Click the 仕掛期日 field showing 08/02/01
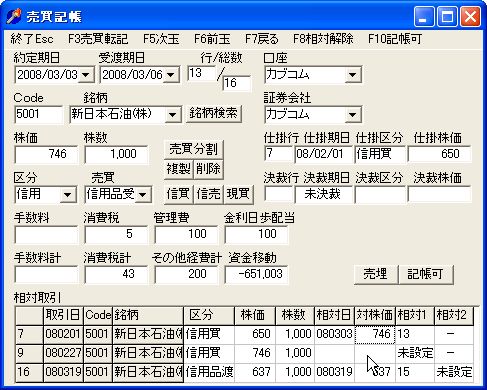The width and height of the screenshot is (487, 390). pos(323,154)
